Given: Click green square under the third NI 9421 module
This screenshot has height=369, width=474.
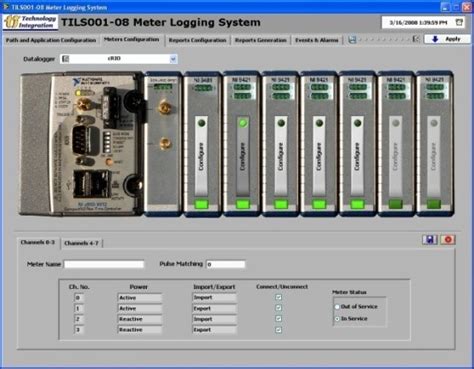Looking at the screenshot, I should 319,204.
